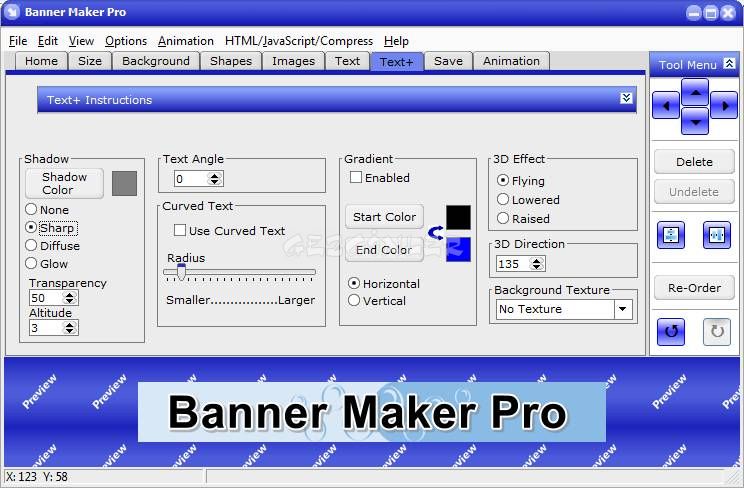
Task: Move the element up with the up arrow
Action: click(x=695, y=93)
